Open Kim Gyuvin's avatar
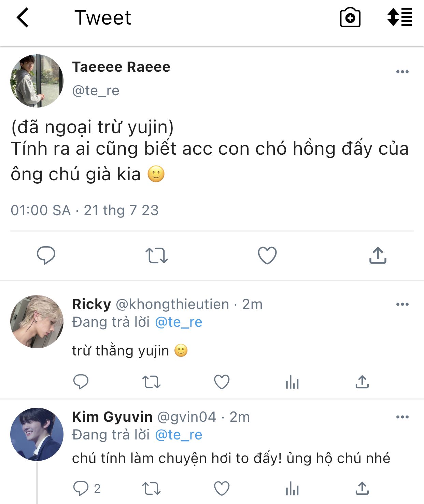Viewport: 424px width, 504px height. pyautogui.click(x=37, y=434)
